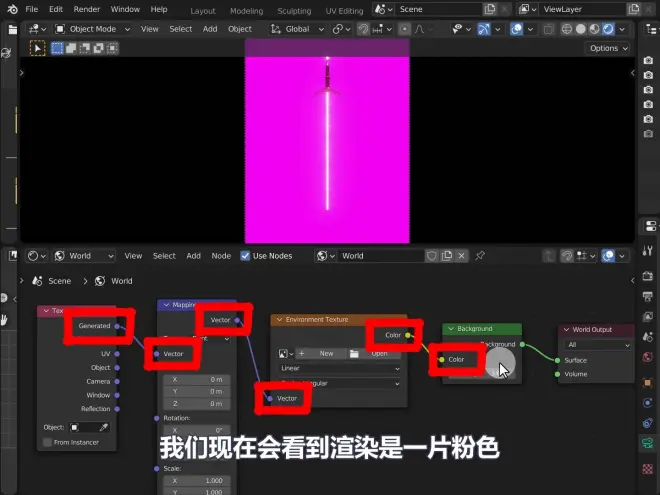Viewport: 660px width, 495px height.
Task: Choose the set-new-selection mode icon
Action: point(57,48)
